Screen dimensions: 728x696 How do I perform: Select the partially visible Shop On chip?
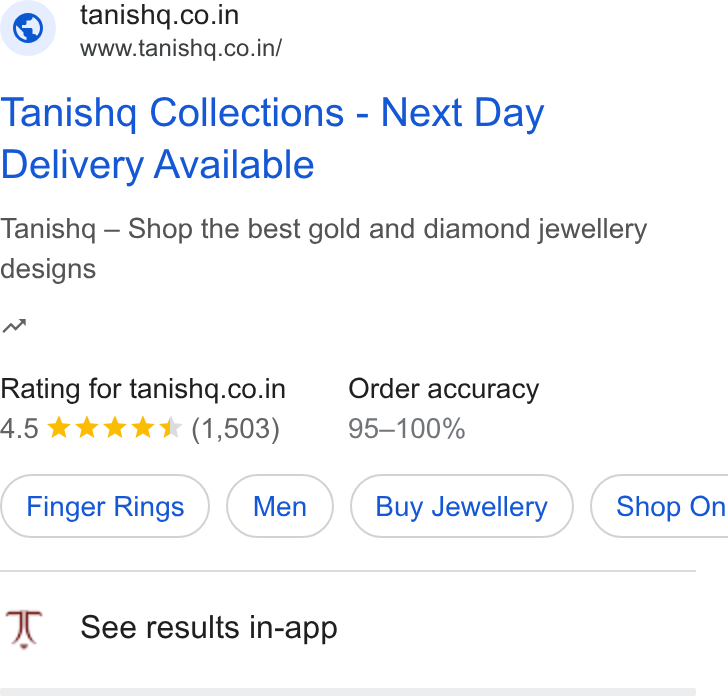[x=659, y=506]
